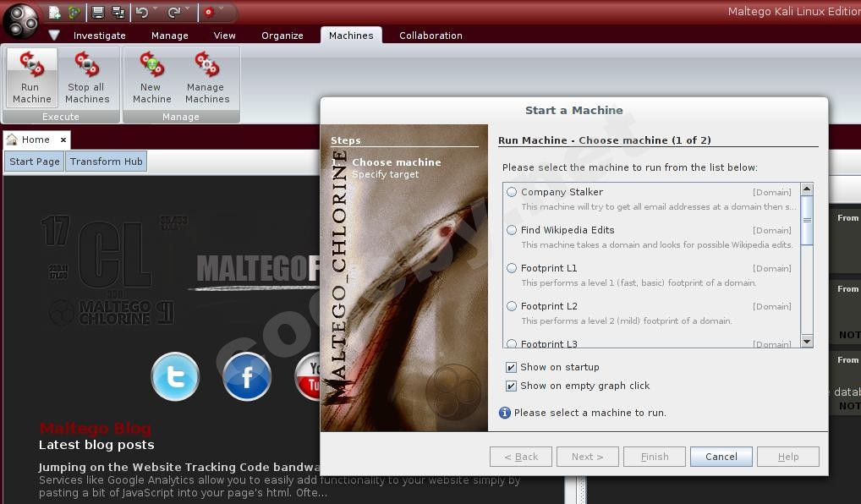Click the Help button in wizard
This screenshot has width=861, height=504.
(788, 457)
